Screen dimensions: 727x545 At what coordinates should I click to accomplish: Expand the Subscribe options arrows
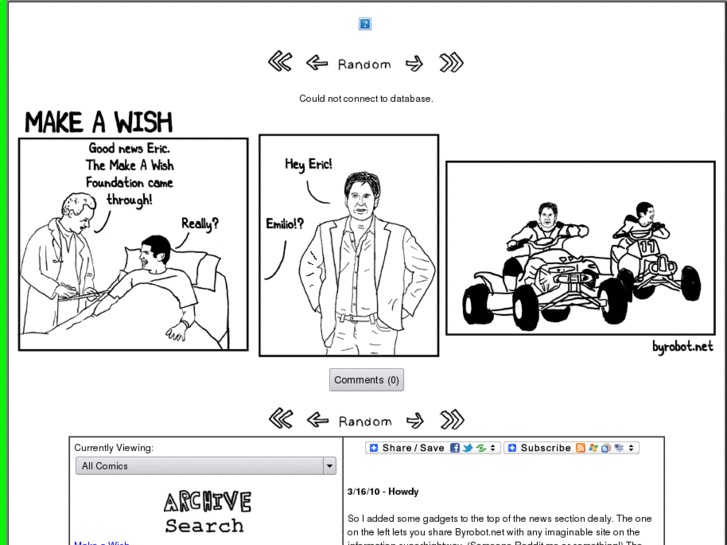pyautogui.click(x=631, y=448)
